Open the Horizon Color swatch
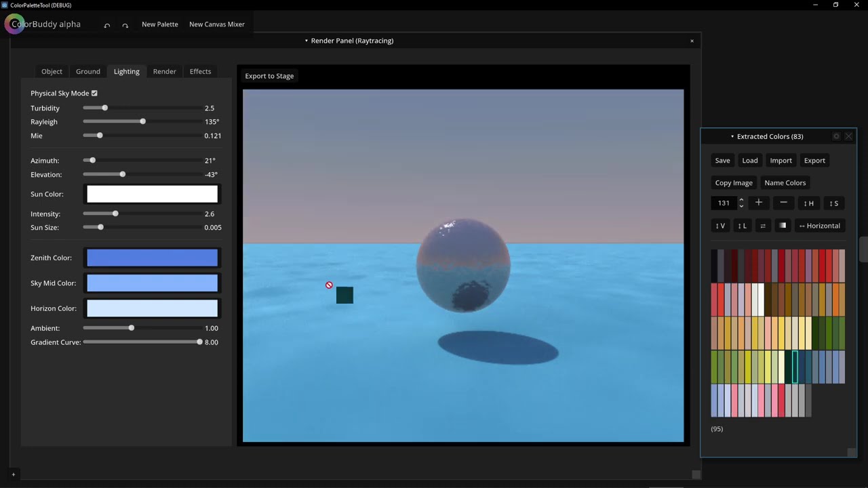Viewport: 868px width, 488px height. click(x=152, y=308)
